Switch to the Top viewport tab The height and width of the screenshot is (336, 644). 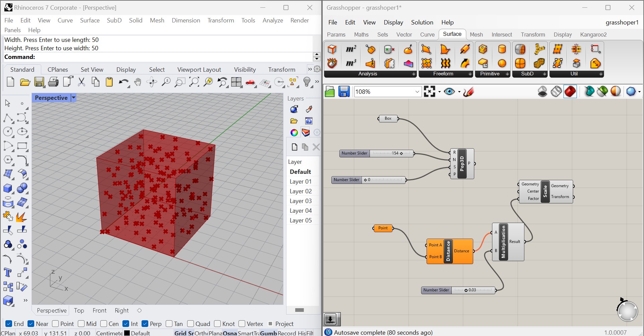tap(79, 311)
